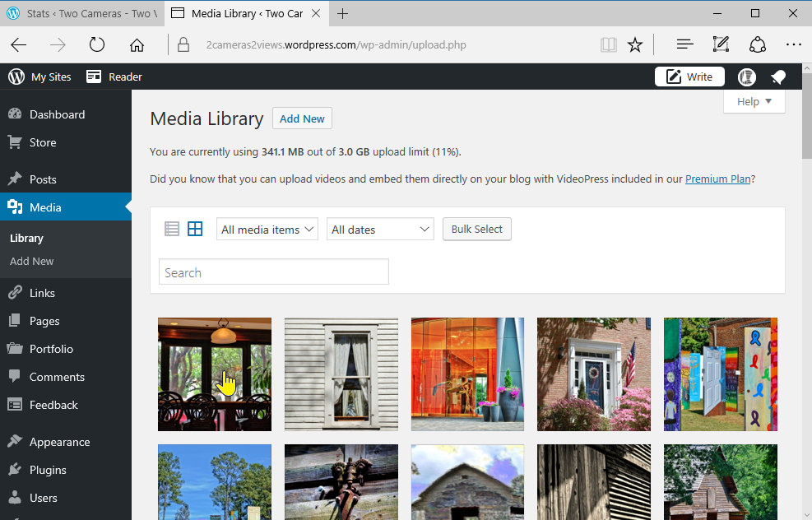
Task: Go to browser home icon
Action: [137, 45]
